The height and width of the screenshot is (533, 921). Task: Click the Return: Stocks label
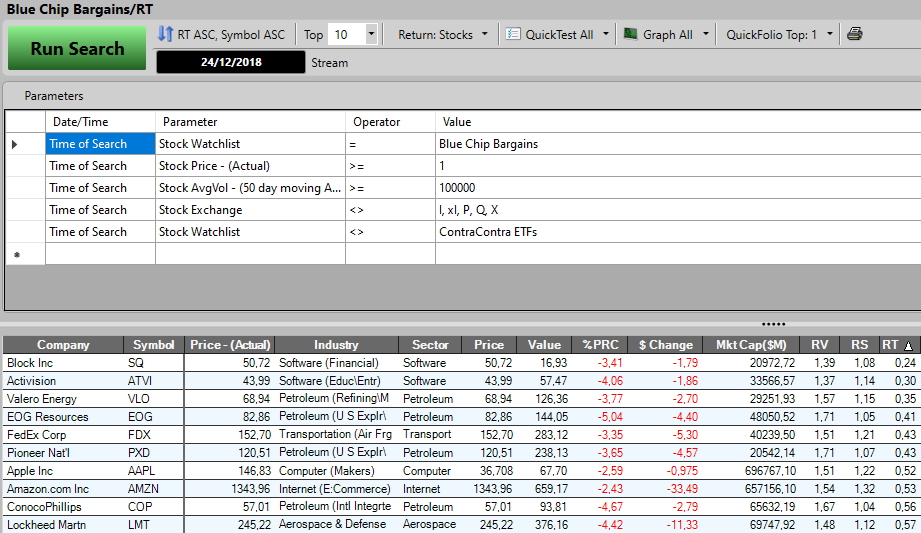coord(435,35)
